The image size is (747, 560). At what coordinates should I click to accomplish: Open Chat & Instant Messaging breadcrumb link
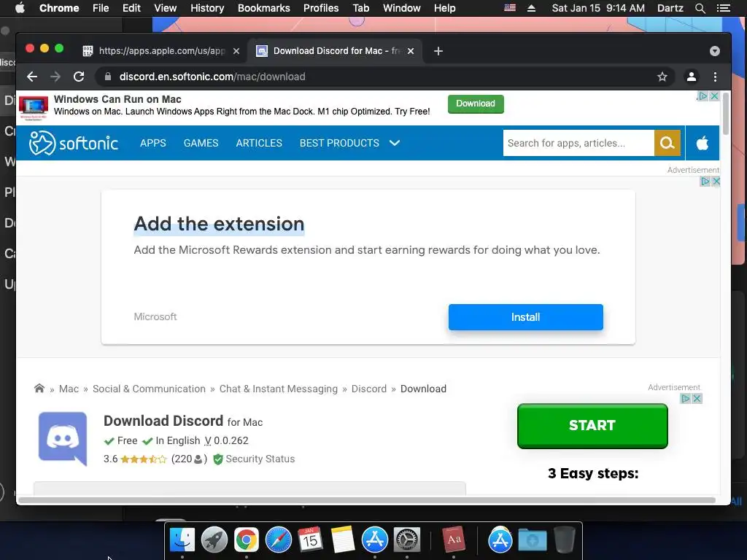(278, 389)
